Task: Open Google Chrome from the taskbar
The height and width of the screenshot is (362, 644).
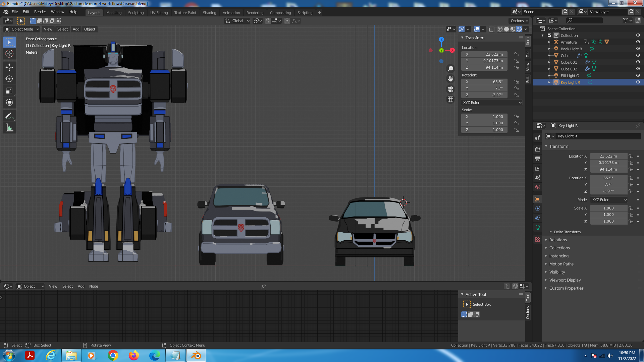Action: coord(113,355)
